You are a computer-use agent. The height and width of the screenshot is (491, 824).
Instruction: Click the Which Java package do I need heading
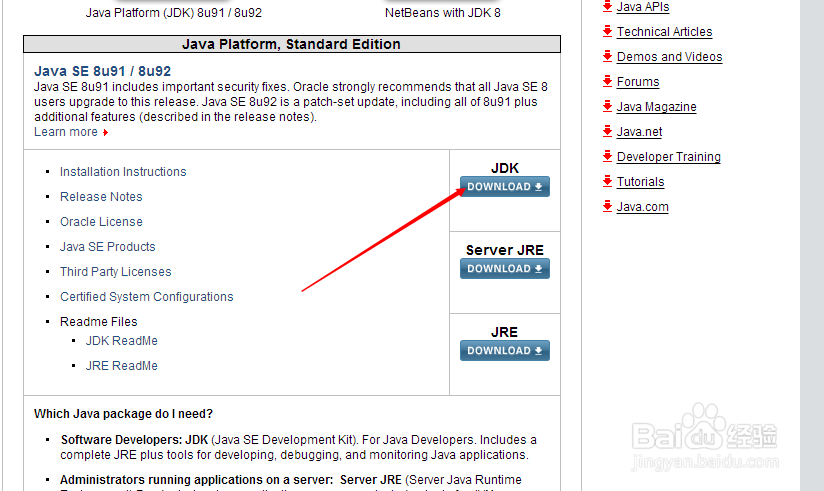(123, 414)
